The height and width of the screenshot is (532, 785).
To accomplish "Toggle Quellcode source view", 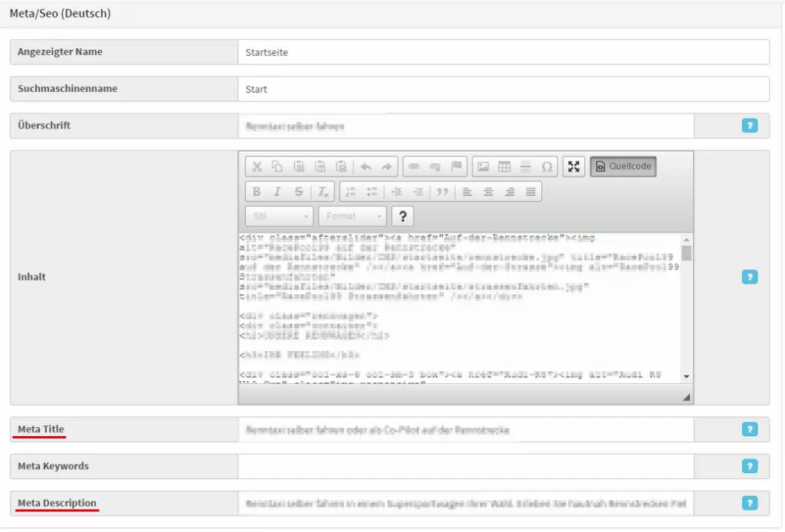I will click(x=623, y=166).
